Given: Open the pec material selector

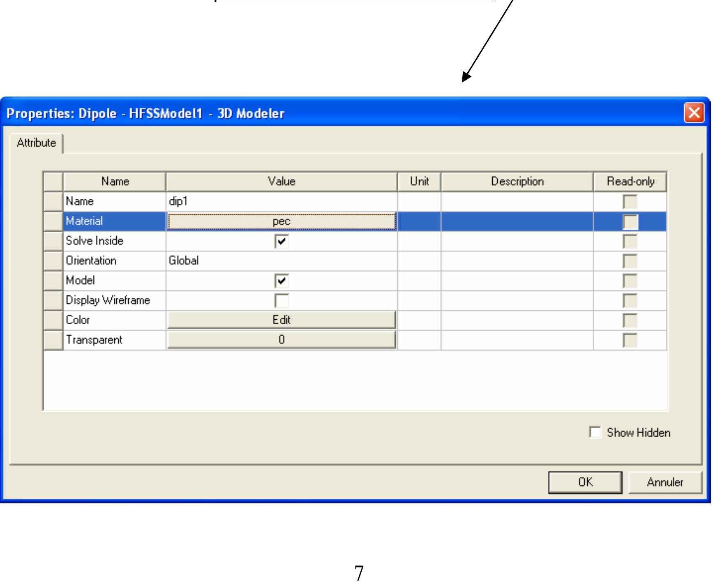Looking at the screenshot, I should (x=282, y=221).
